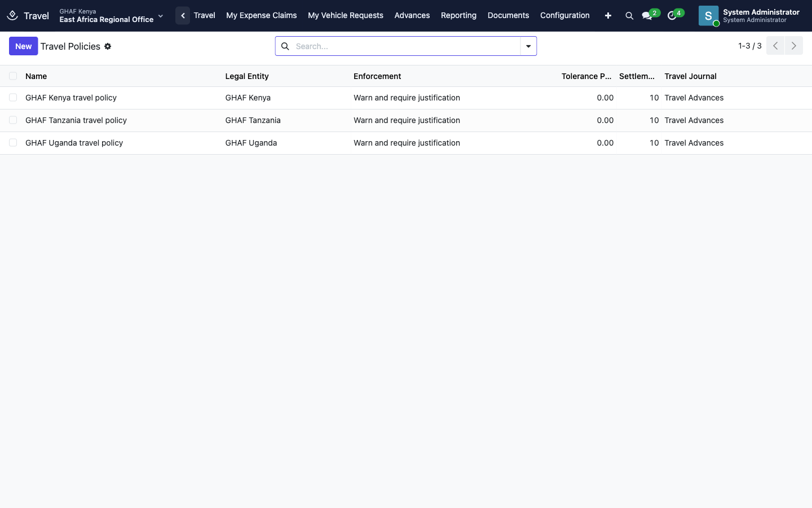812x508 pixels.
Task: Click the Travel app logo icon
Action: point(12,16)
